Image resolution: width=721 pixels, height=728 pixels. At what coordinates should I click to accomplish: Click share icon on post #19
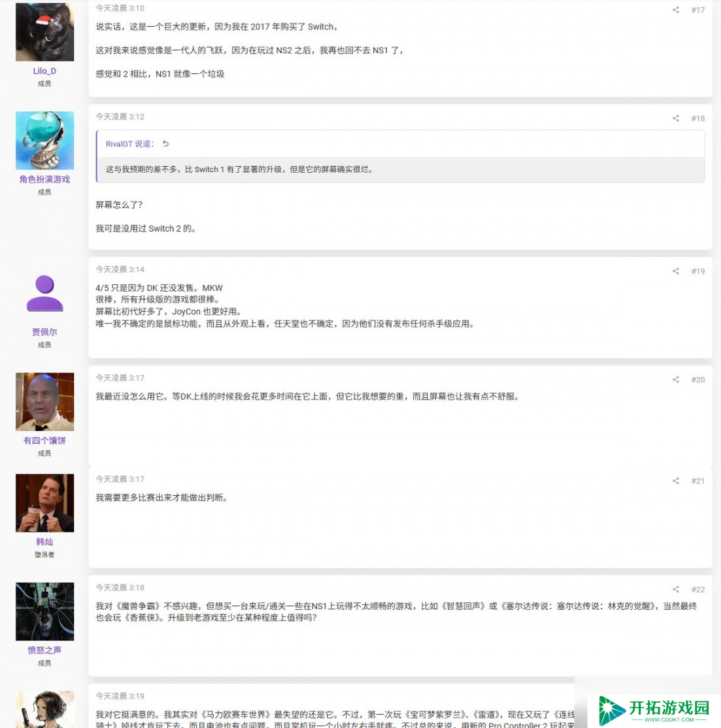tap(676, 271)
